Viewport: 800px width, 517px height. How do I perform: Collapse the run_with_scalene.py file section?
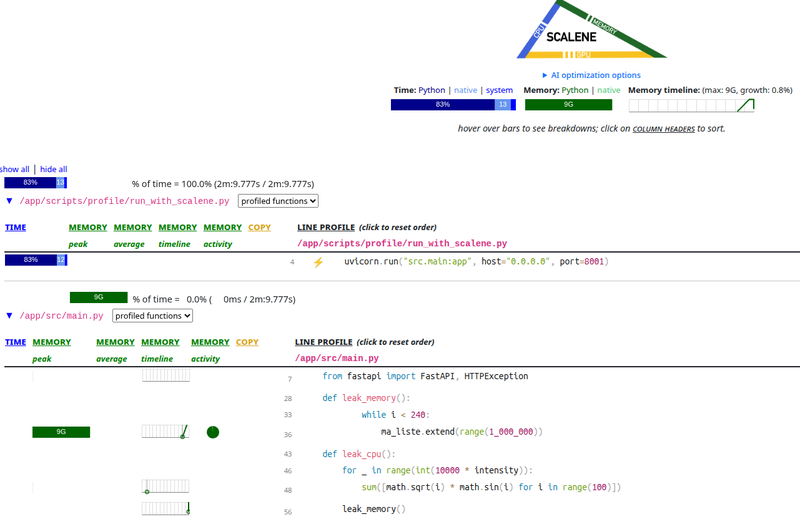click(9, 201)
